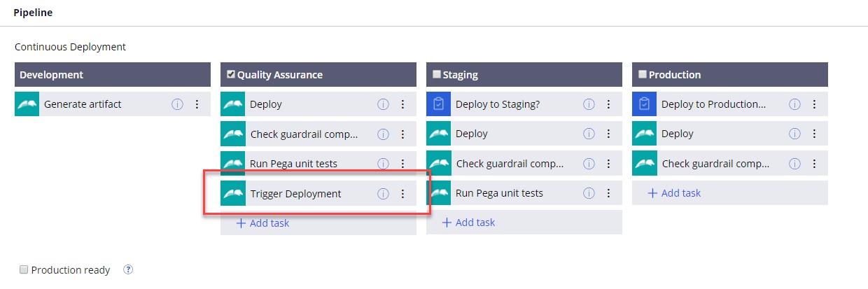The image size is (868, 289).
Task: Select the Pipeline section heading
Action: (33, 13)
